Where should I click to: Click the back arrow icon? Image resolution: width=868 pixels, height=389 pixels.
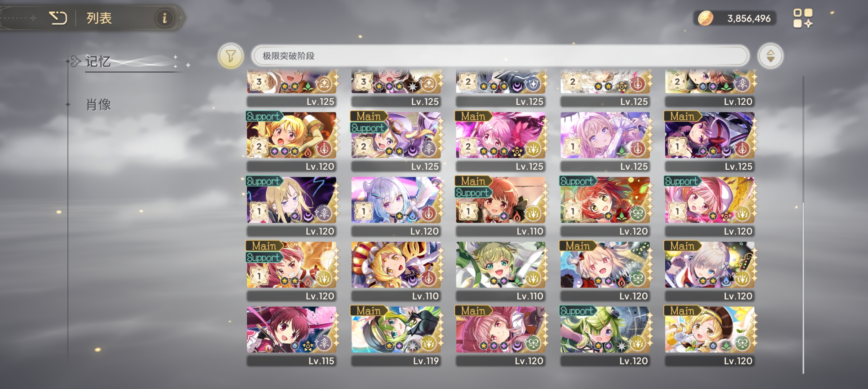58,18
